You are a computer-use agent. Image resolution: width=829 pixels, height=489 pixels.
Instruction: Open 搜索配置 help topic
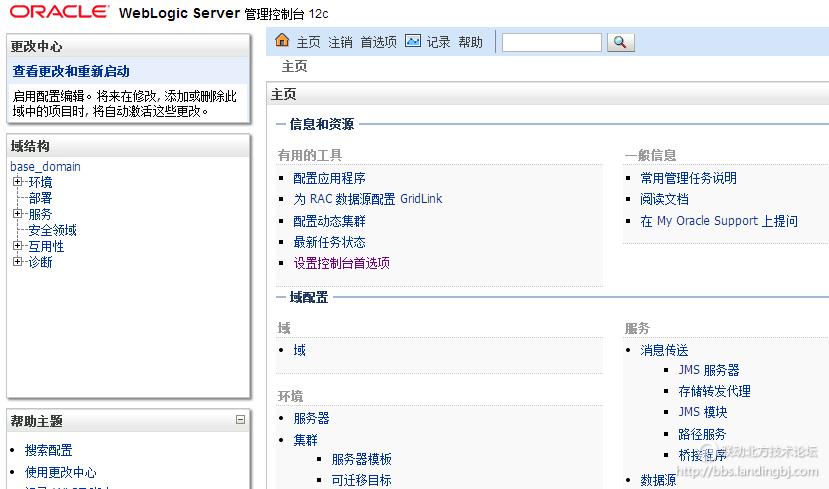pos(49,450)
